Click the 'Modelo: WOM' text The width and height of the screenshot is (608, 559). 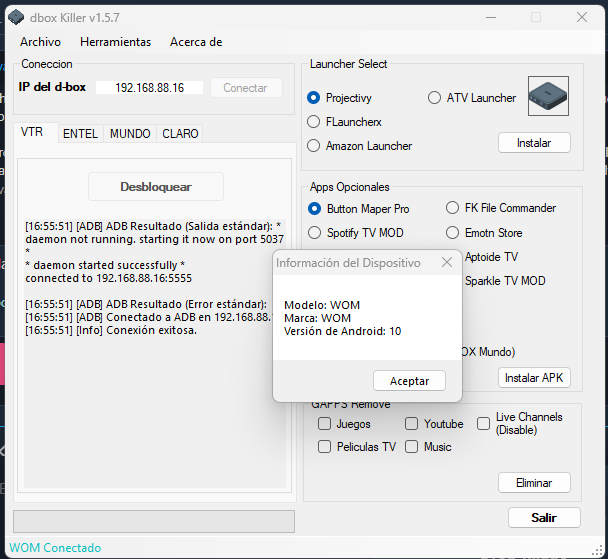click(x=322, y=305)
